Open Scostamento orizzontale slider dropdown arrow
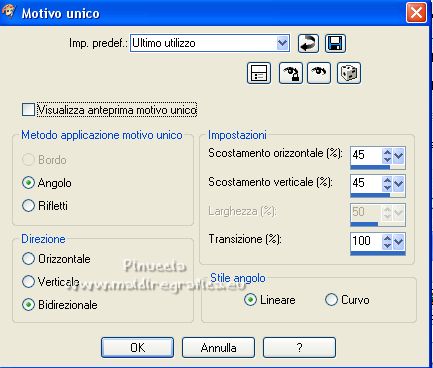The height and width of the screenshot is (368, 433). point(399,155)
